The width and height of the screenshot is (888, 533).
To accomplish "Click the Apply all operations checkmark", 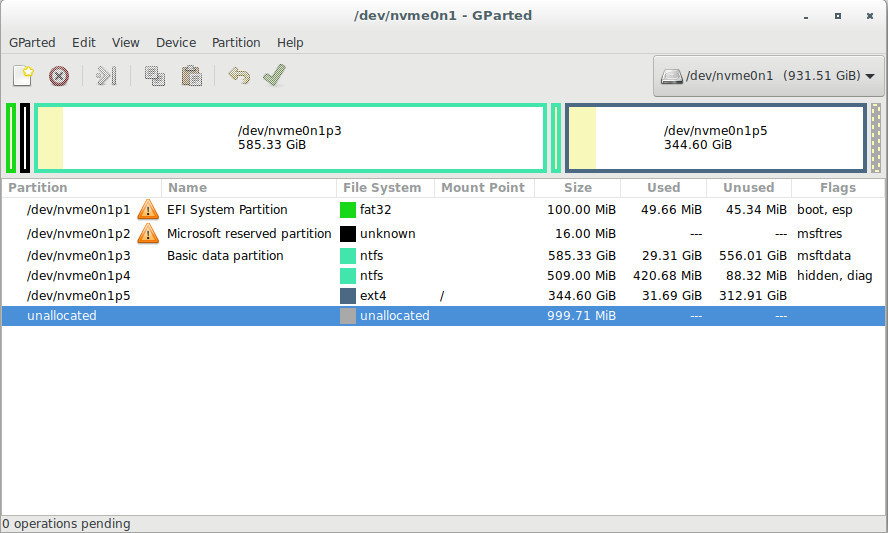I will [275, 75].
